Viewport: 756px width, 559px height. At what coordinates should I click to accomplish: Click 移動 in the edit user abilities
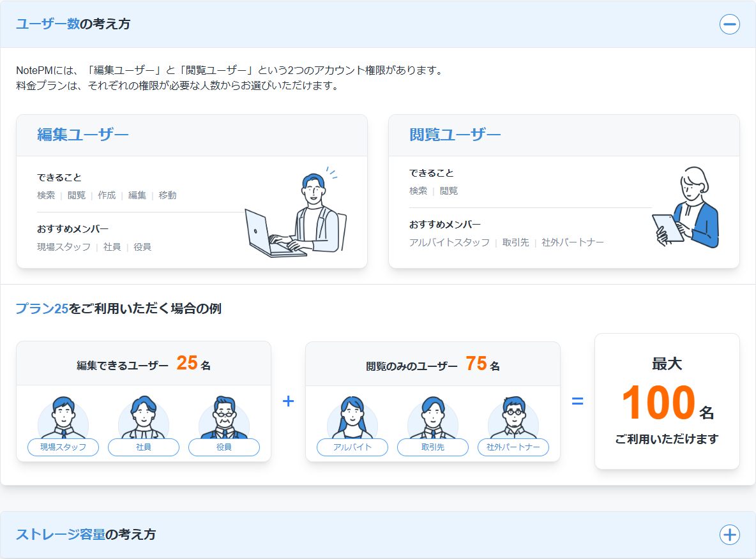click(x=167, y=195)
